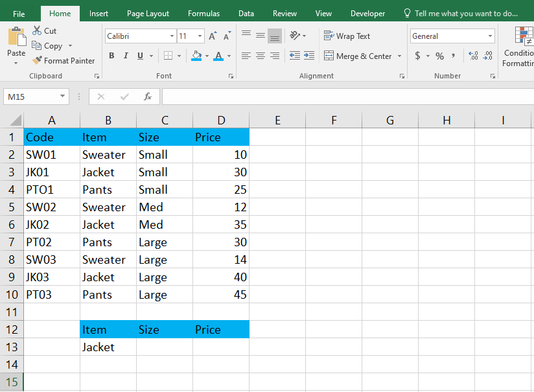
Task: Increase font size with large A icon
Action: (213, 36)
